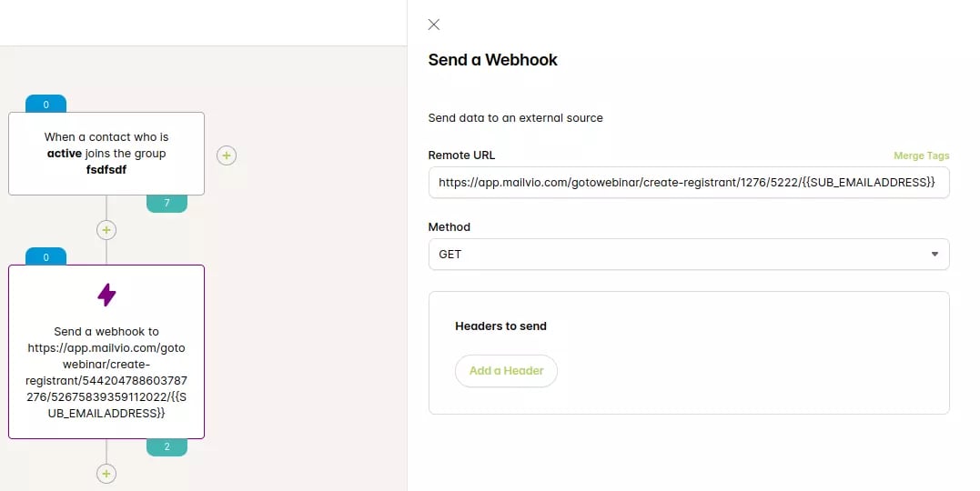Click the bold fsdfsdf group name

(106, 169)
